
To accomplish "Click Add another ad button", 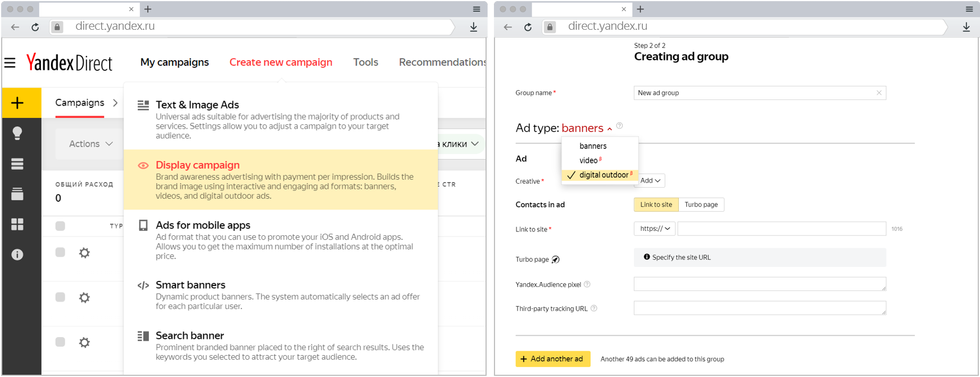I will point(553,359).
